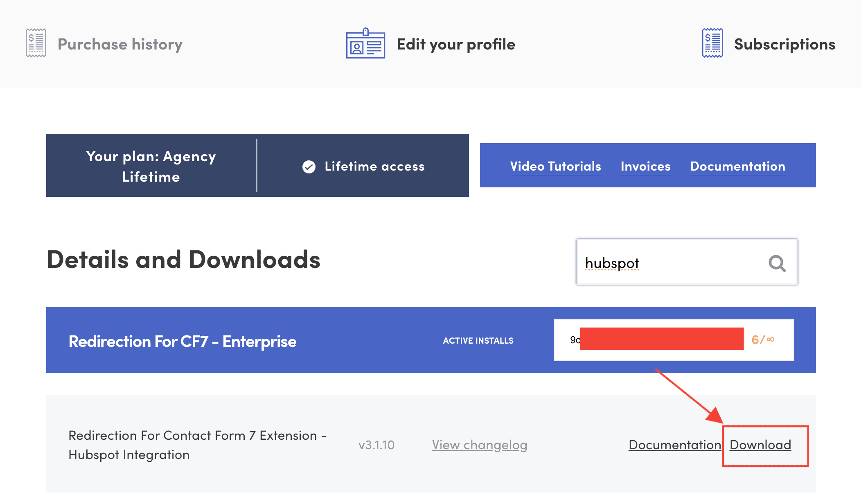861x504 pixels.
Task: Select the Edit your profile label
Action: point(456,44)
